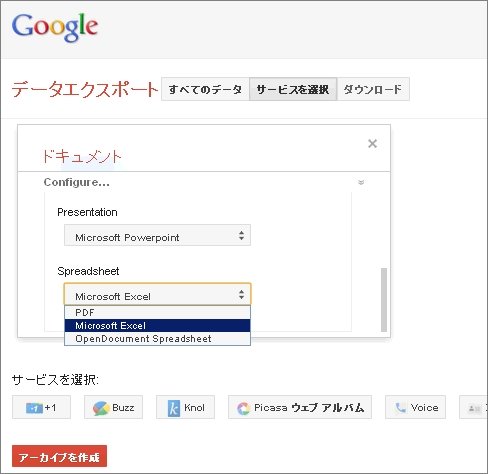Click the データエクスポート heading
Viewport: 488px width, 474px height.
click(x=85, y=89)
